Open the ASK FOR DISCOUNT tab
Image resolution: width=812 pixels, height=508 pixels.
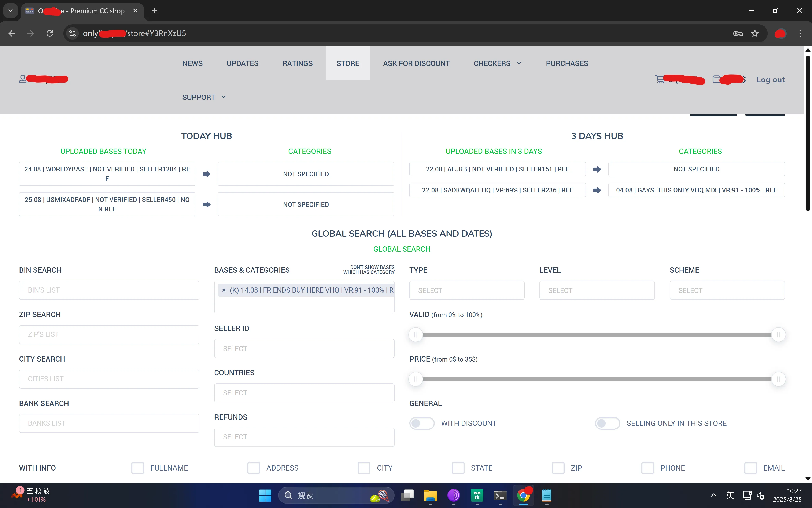pos(416,63)
